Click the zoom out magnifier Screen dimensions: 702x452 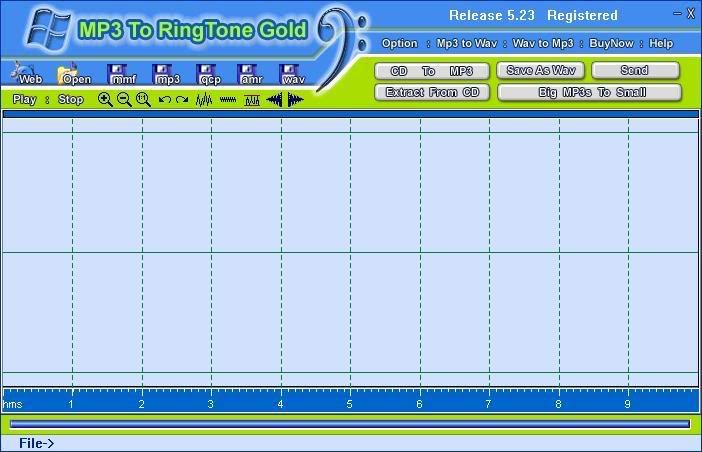coord(124,99)
